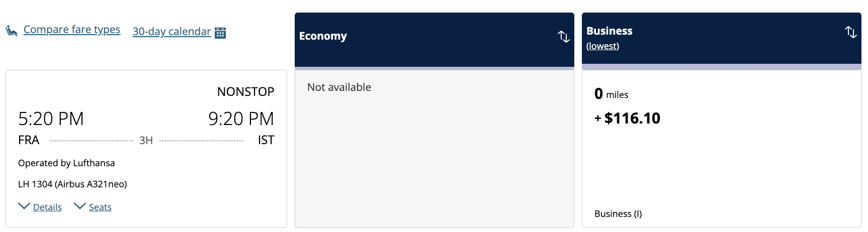The height and width of the screenshot is (232, 868).
Task: Sort flights by Business fare arrows icon
Action: pos(850,32)
